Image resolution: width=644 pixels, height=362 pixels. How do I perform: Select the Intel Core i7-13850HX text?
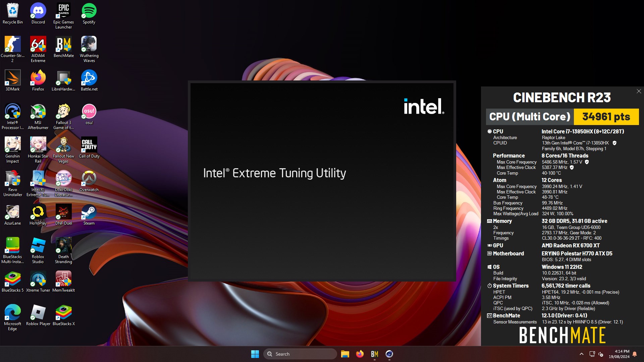583,131
